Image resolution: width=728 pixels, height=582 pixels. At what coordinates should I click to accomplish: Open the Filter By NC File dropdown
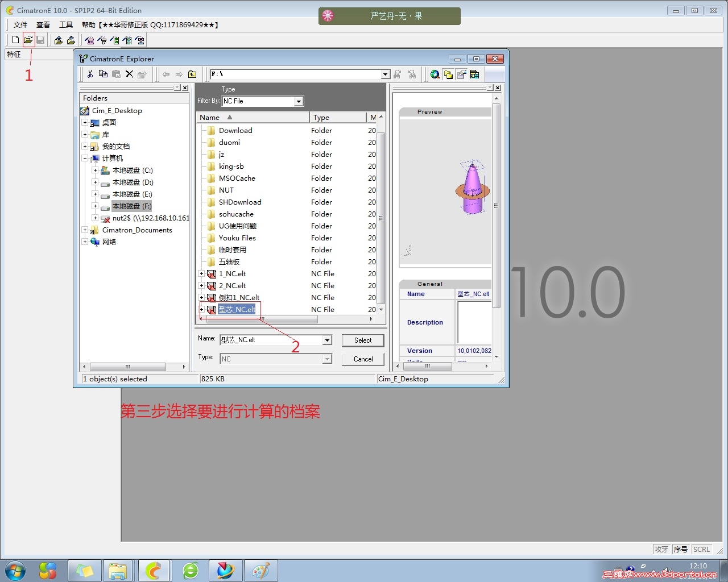point(299,101)
